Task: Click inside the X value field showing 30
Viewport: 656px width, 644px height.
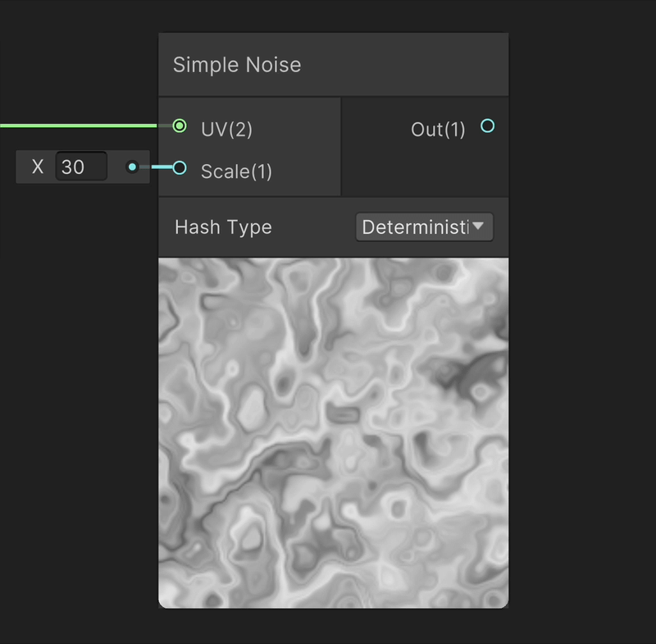Action: pyautogui.click(x=80, y=167)
